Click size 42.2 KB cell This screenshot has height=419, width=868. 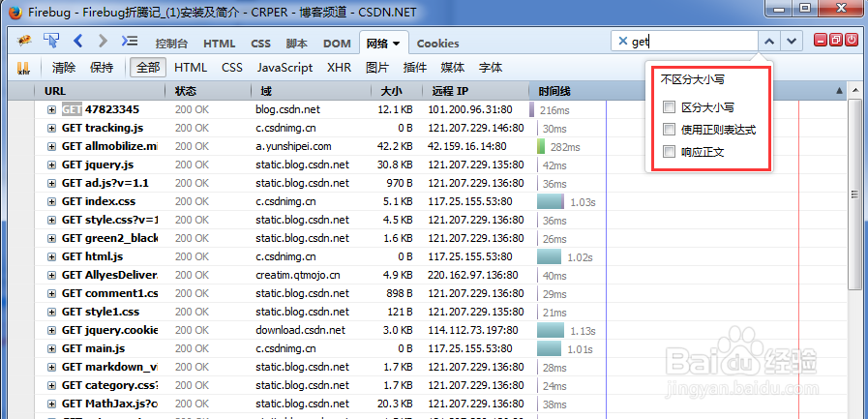click(394, 147)
